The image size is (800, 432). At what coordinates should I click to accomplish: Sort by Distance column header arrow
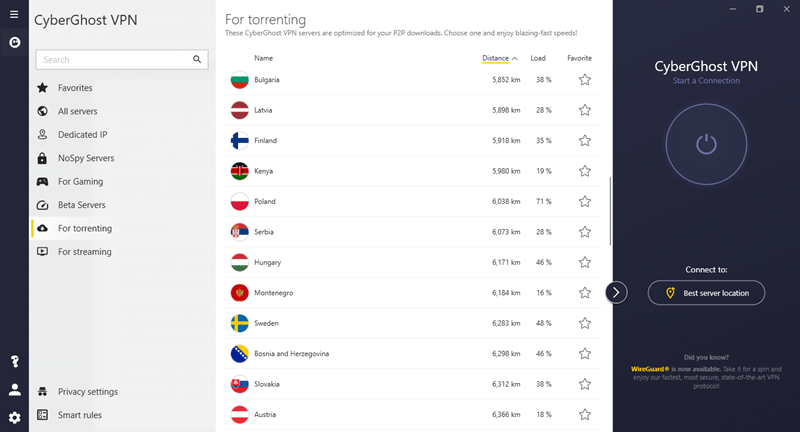515,59
